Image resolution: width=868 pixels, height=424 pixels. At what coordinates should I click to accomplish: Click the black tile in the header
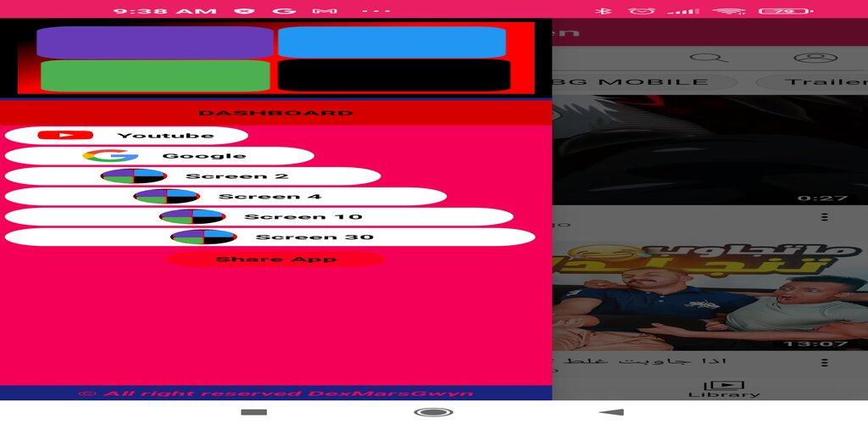(394, 75)
